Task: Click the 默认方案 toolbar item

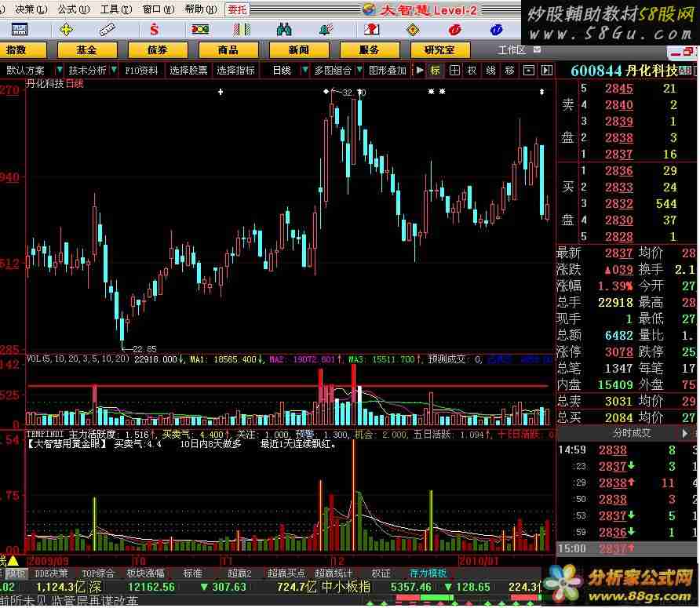Action: click(x=25, y=71)
